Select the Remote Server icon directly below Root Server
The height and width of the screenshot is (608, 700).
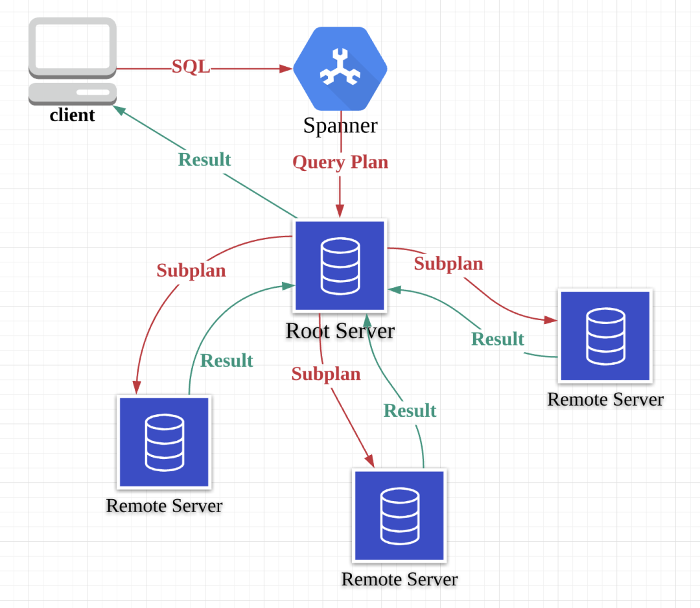tap(399, 515)
